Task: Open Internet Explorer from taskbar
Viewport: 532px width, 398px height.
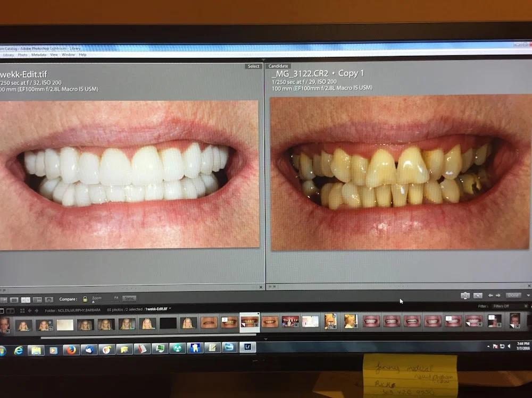Action: coord(18,350)
